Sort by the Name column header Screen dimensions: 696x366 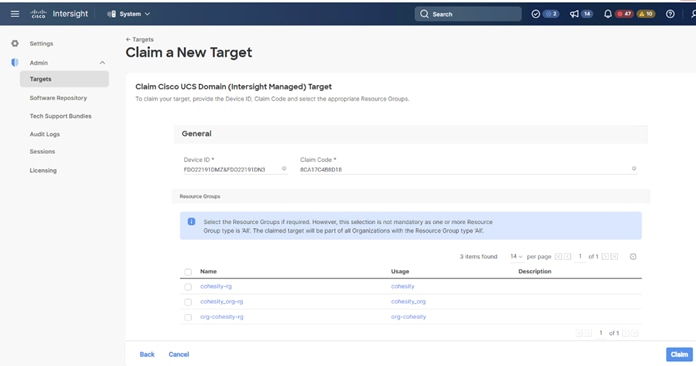coord(208,271)
